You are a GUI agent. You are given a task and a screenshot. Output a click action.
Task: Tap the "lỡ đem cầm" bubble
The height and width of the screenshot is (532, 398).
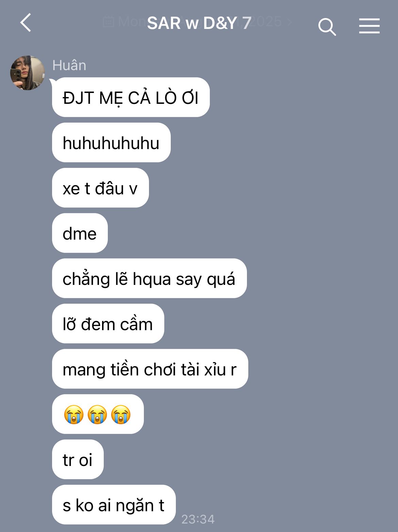(108, 324)
